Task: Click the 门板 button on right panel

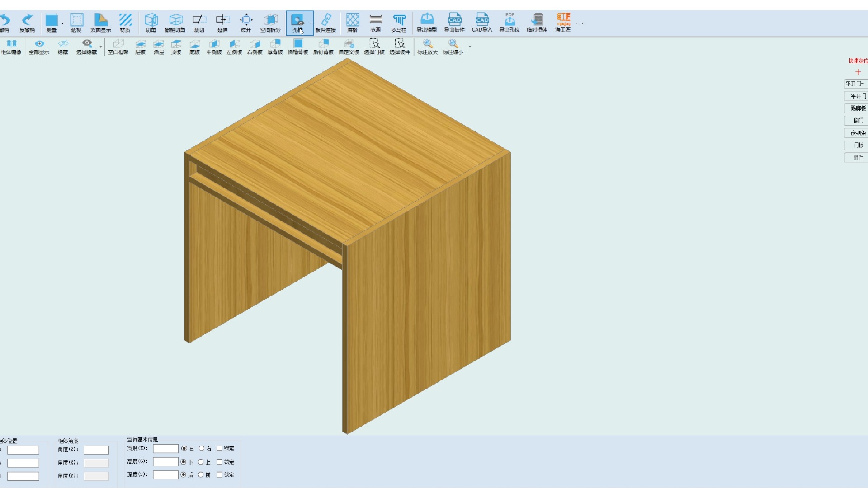Action: click(858, 145)
